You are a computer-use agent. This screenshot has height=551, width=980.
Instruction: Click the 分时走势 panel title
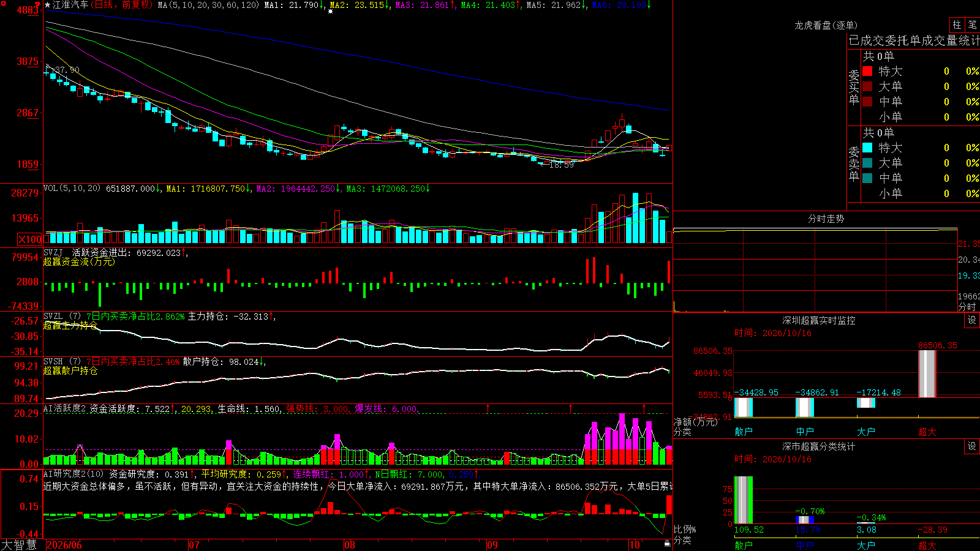point(826,219)
